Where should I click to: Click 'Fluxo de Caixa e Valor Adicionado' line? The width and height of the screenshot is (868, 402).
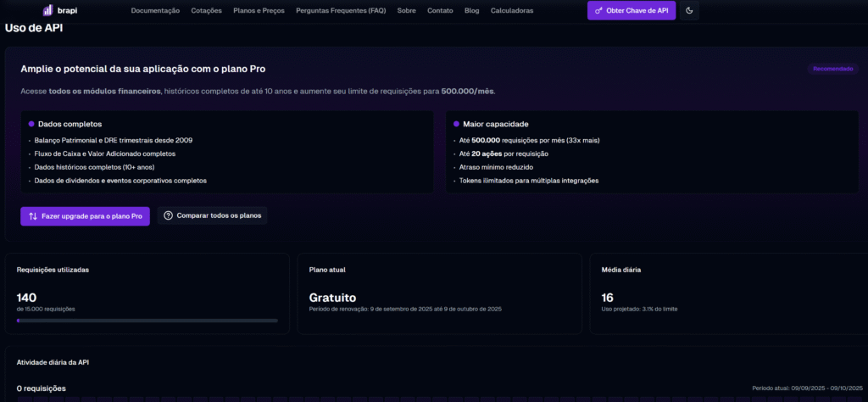point(104,154)
